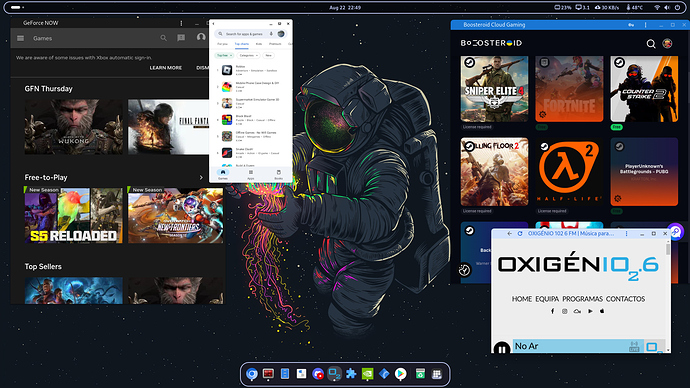The height and width of the screenshot is (388, 690).
Task: Open the Boosteroid search magnifier
Action: 651,44
